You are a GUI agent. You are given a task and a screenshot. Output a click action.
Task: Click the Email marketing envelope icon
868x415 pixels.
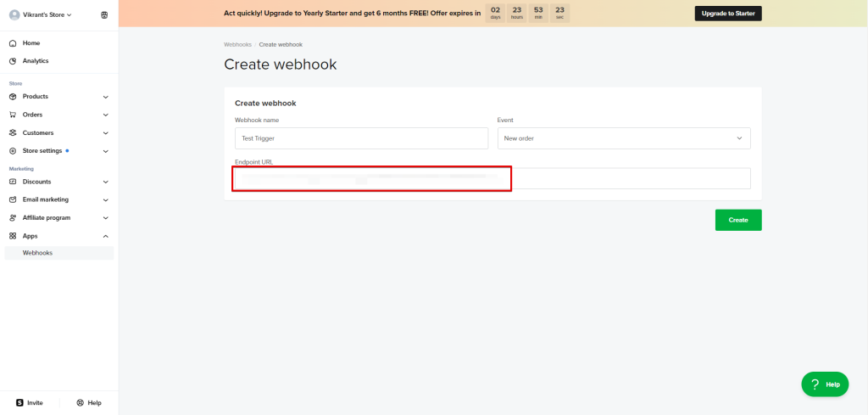(x=13, y=199)
